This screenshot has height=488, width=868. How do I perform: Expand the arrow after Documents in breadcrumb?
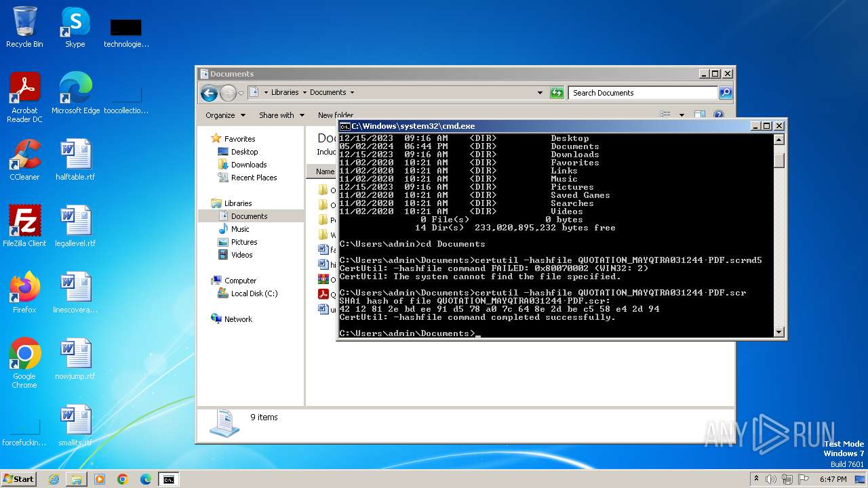click(352, 92)
